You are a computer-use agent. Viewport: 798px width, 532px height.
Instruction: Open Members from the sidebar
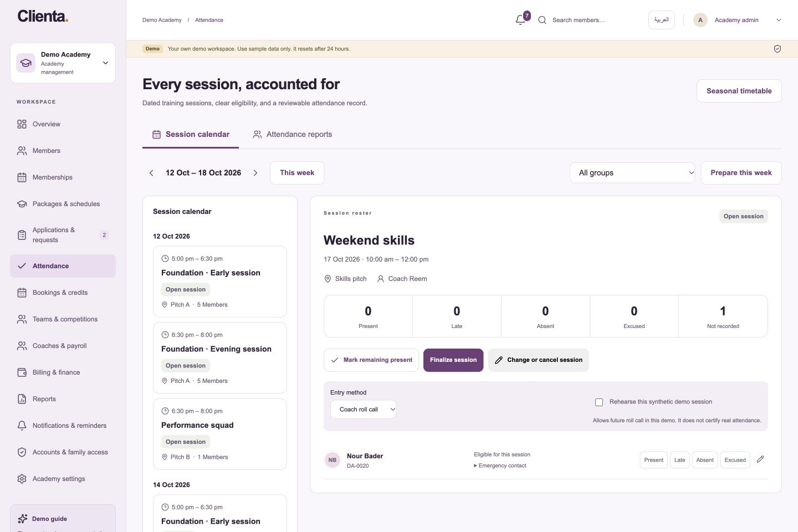point(63,151)
